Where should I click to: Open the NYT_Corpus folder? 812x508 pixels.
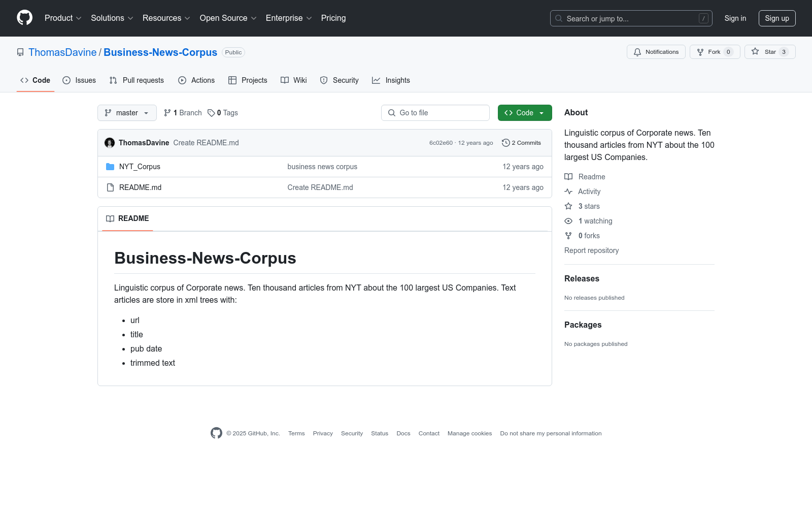point(140,167)
